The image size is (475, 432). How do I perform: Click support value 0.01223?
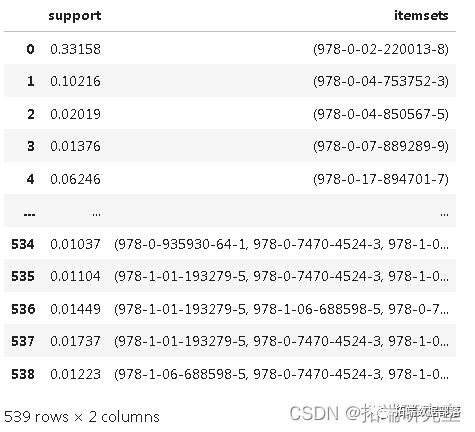(x=75, y=374)
